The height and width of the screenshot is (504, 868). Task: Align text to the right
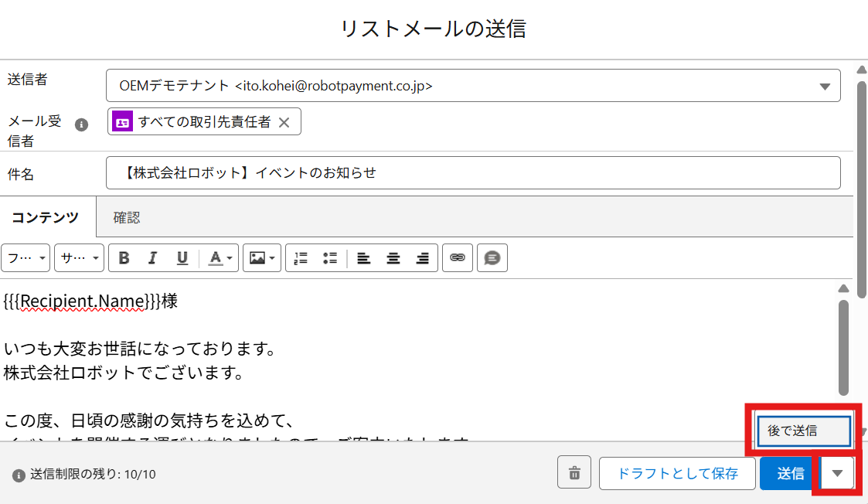(x=422, y=258)
